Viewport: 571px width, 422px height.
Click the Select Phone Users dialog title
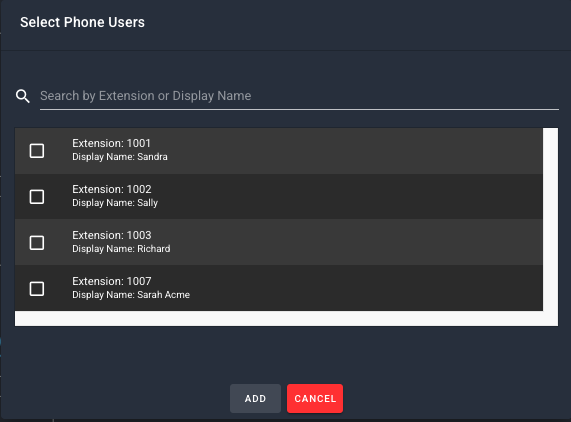pyautogui.click(x=82, y=22)
